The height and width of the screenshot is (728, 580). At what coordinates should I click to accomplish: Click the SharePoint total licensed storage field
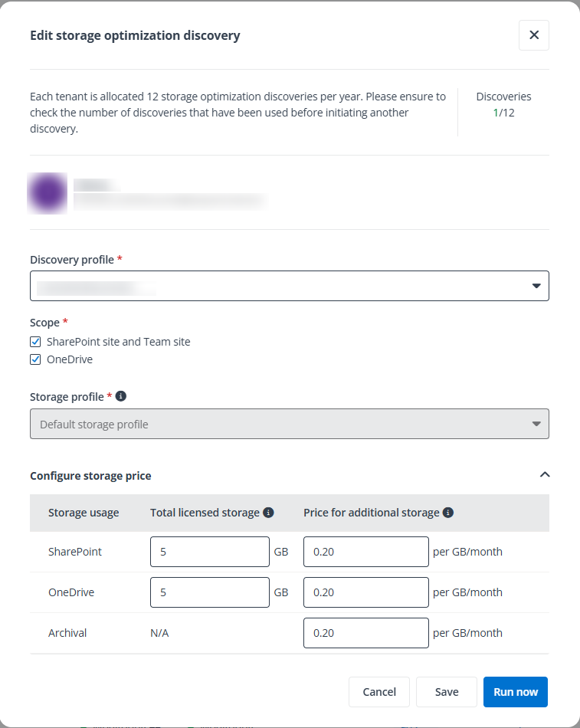(210, 551)
